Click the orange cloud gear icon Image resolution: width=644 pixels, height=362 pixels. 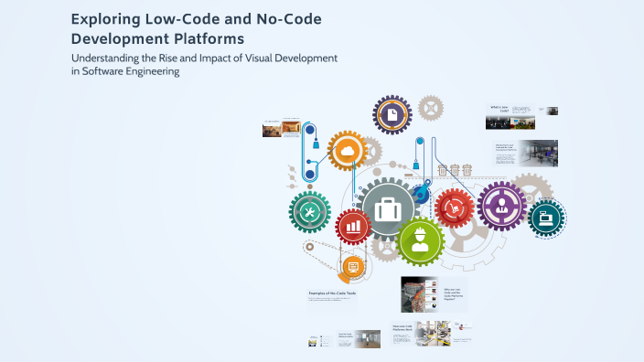[x=348, y=151]
